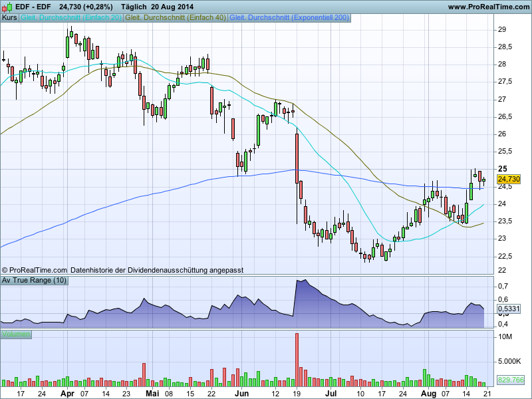This screenshot has height=399, width=532.
Task: Click the Datenhistorie der Dividendenausschüttung angepasst note
Action: coord(157,270)
